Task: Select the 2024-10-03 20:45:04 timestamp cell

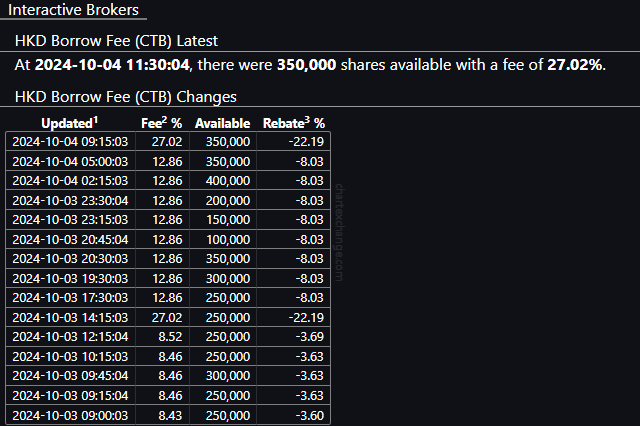Action: (x=70, y=240)
